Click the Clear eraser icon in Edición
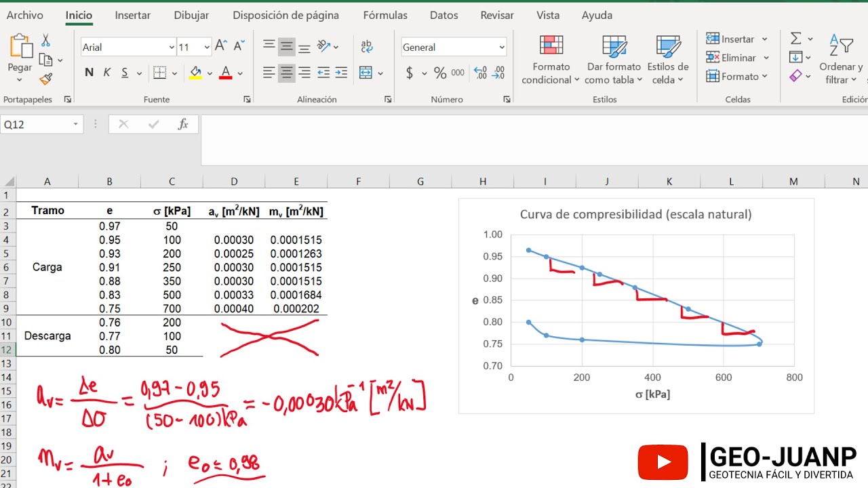This screenshot has height=488, width=868. click(x=796, y=76)
